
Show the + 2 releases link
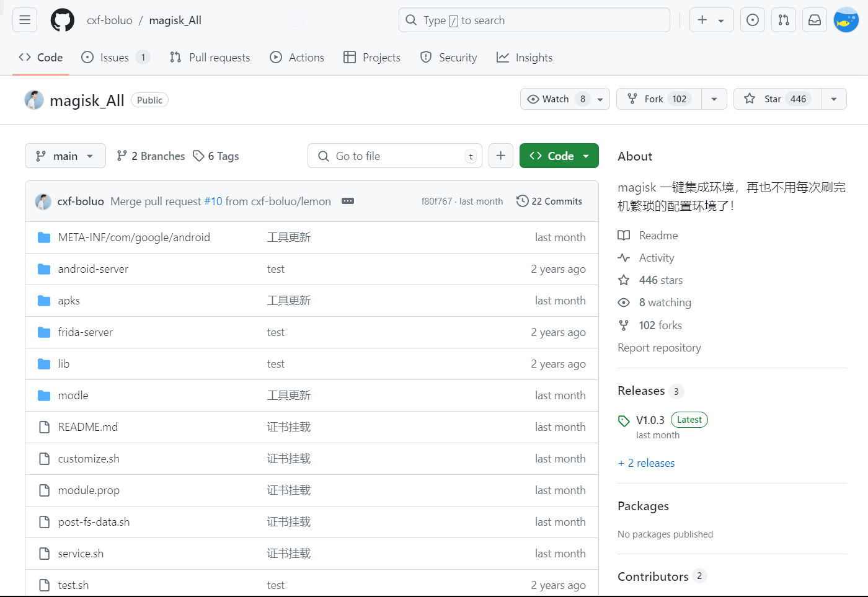pyautogui.click(x=646, y=463)
